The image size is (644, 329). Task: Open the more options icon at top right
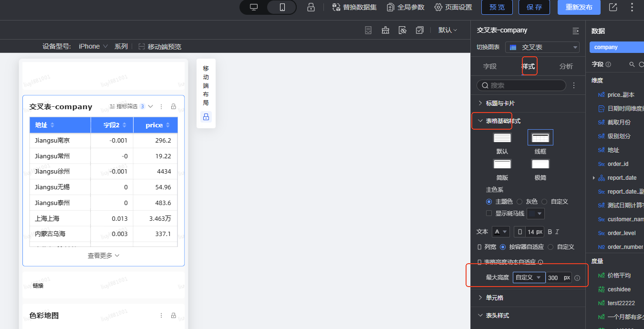pos(632,7)
